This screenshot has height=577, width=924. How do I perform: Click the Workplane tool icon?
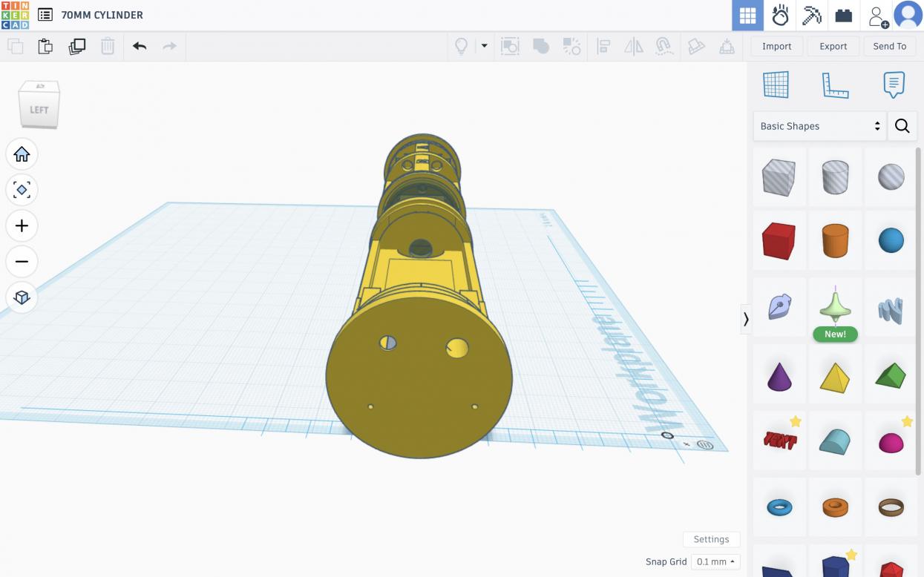pos(776,85)
